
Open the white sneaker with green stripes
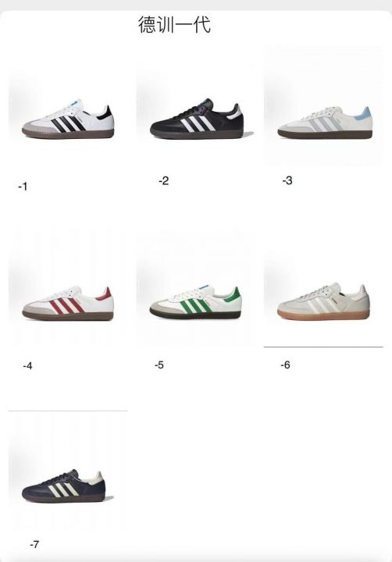196,303
